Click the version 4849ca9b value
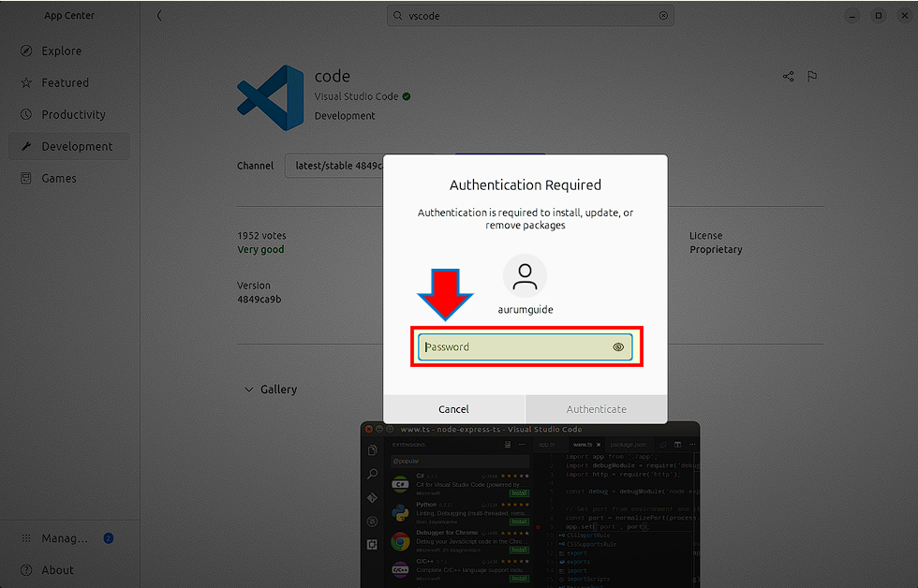 259,300
